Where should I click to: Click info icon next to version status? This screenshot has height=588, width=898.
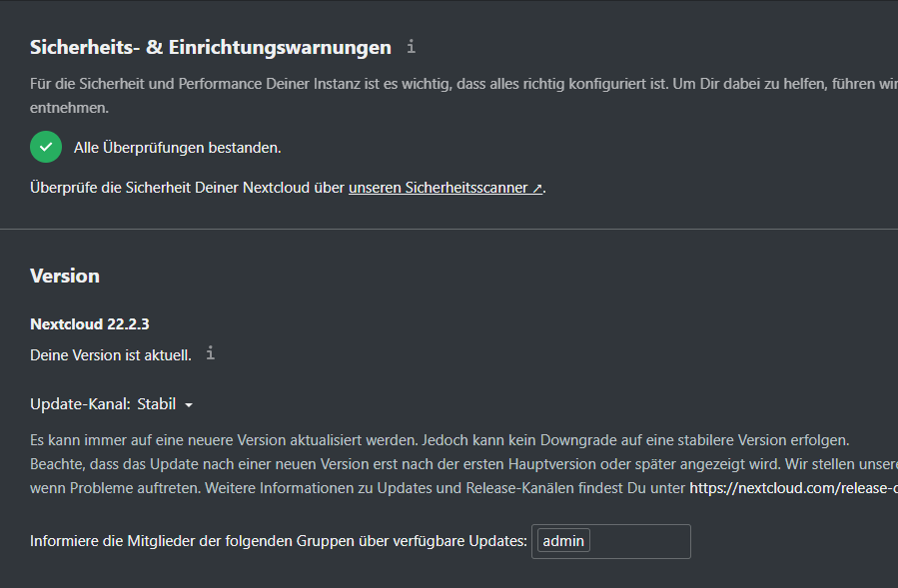point(210,353)
